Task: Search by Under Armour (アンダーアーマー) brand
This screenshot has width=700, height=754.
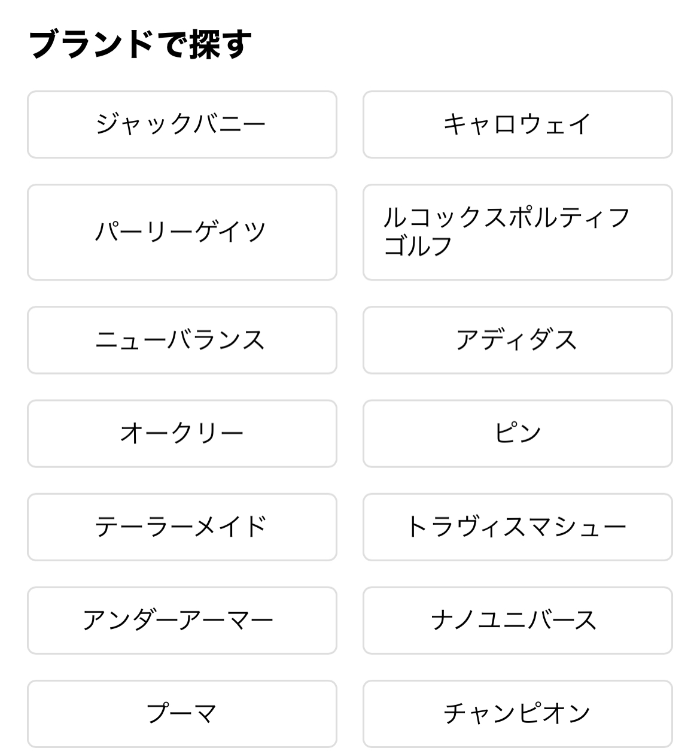Action: [182, 620]
